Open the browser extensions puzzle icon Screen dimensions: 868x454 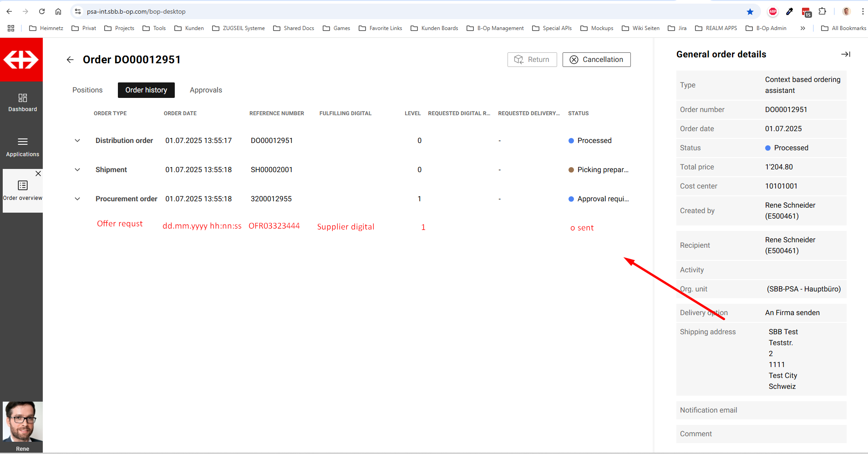822,11
